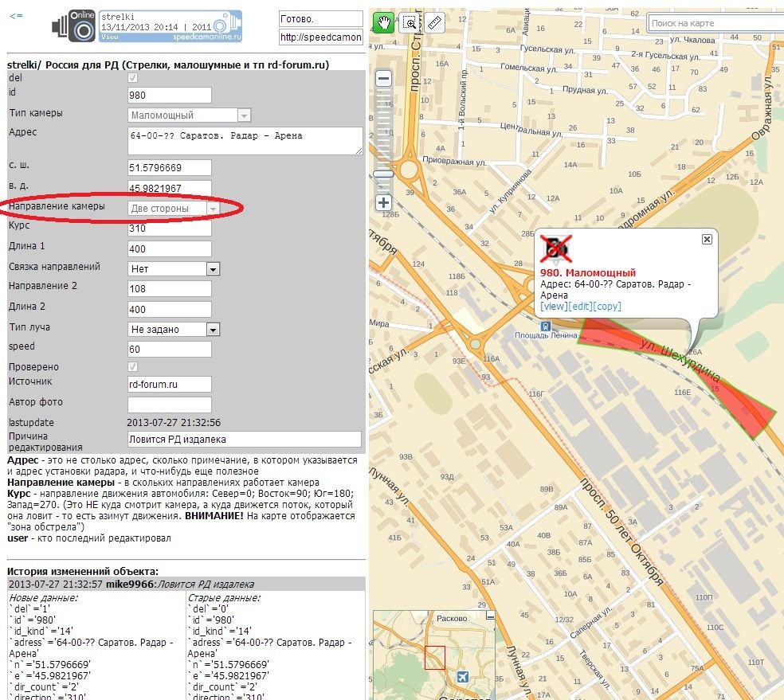Activate the zoom-to-area magnifier tool
Viewport: 784px width, 700px height.
410,23
